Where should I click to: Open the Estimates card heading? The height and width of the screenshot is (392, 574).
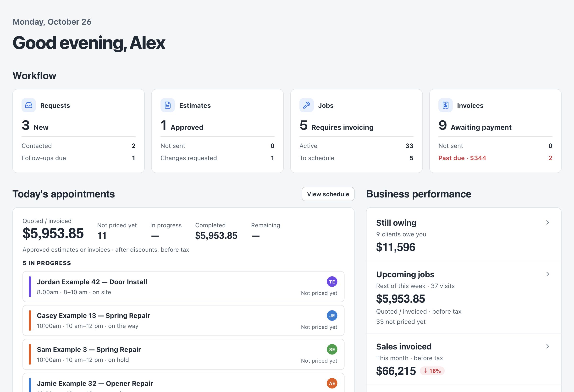coord(195,105)
